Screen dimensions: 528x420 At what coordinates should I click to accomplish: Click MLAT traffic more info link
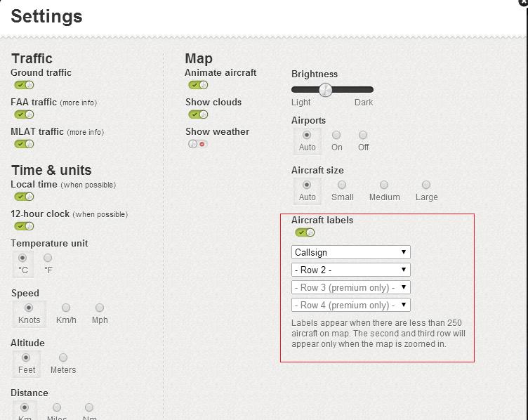[85, 132]
